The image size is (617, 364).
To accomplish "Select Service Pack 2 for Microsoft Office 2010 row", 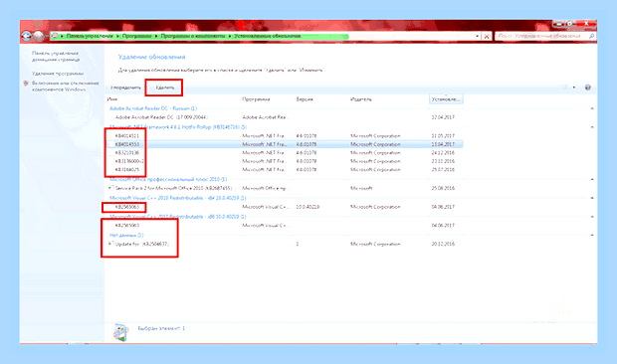I will (x=285, y=188).
